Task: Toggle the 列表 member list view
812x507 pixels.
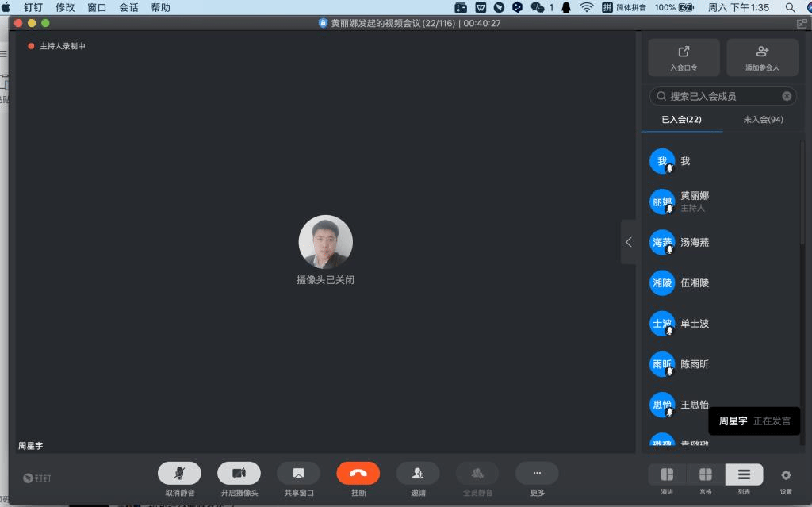Action: click(x=744, y=474)
